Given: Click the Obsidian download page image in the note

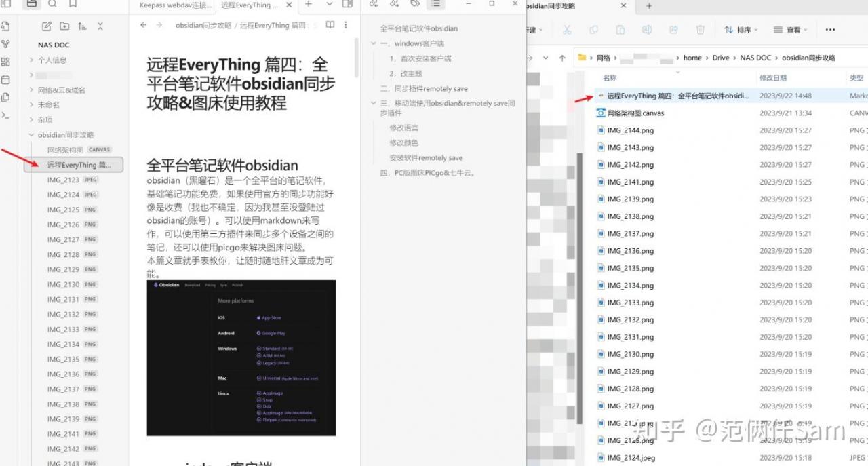Looking at the screenshot, I should pos(241,357).
